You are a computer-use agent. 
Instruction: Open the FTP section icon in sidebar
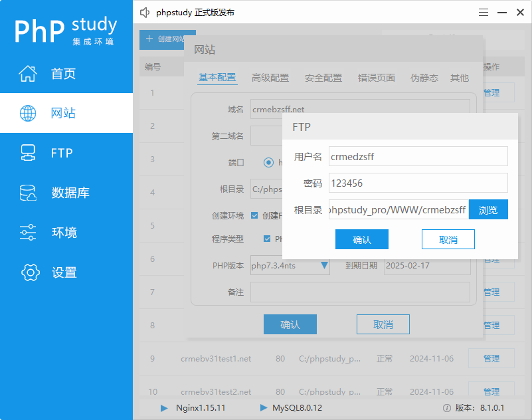[28, 153]
